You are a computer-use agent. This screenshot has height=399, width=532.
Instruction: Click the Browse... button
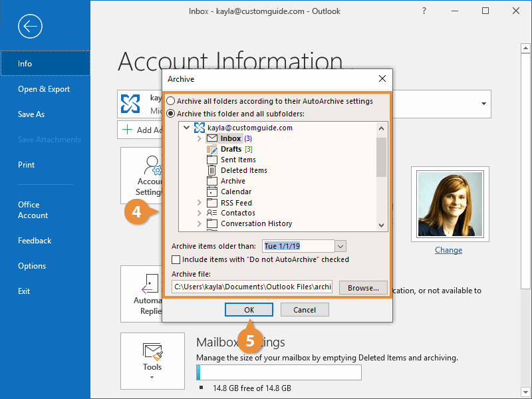pyautogui.click(x=363, y=288)
